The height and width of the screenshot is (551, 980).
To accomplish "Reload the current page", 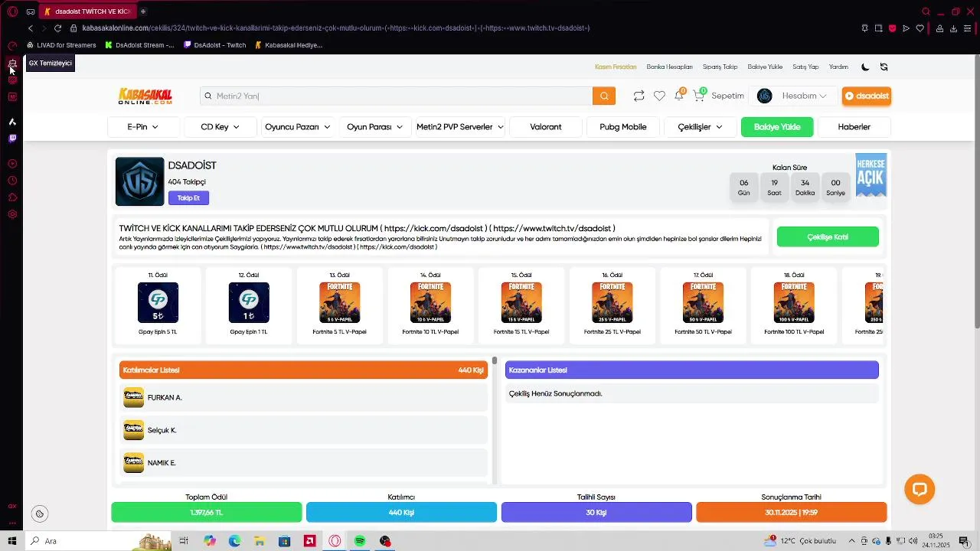I will [x=57, y=28].
